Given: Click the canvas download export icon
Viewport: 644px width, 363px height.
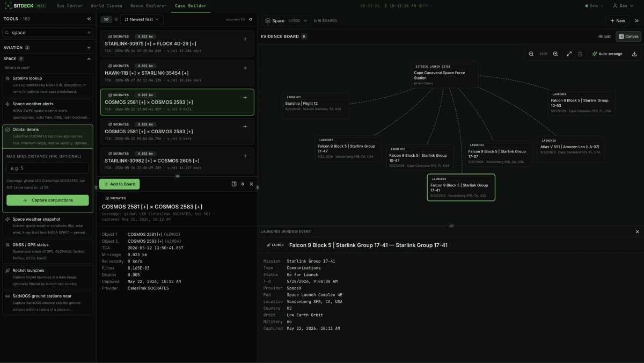Looking at the screenshot, I should point(634,54).
